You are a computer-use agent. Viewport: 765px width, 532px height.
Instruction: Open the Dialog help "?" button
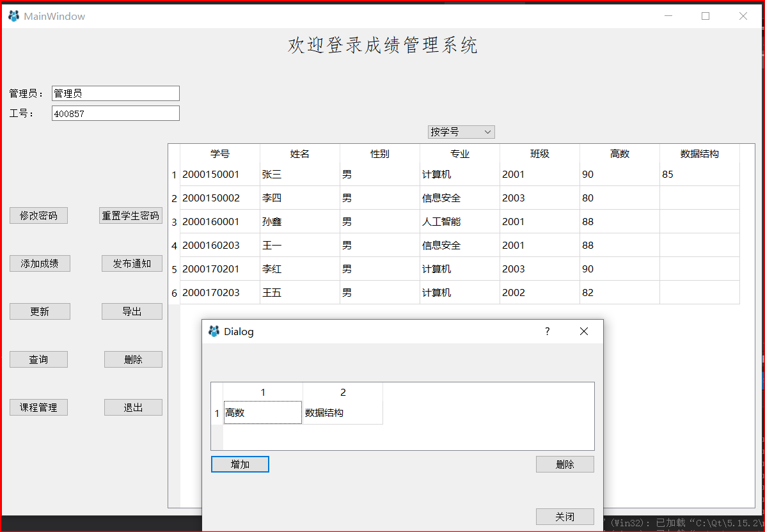[x=547, y=331]
